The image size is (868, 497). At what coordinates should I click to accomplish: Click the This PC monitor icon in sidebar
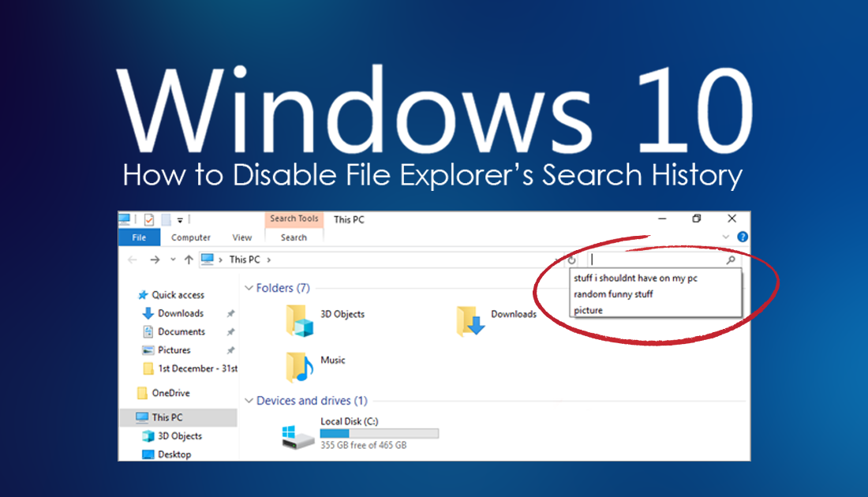point(142,417)
